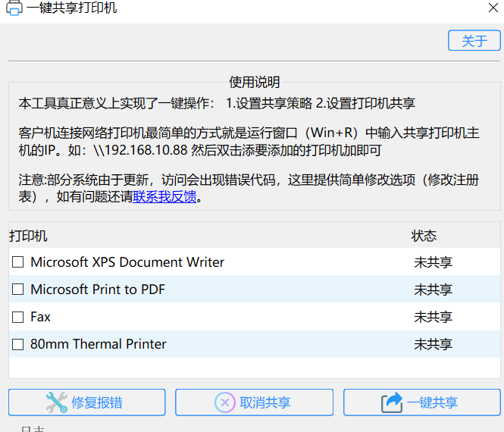Click 未共享 status of 80mm Thermal Printer
Viewport: 504px width, 432px height.
click(x=433, y=345)
